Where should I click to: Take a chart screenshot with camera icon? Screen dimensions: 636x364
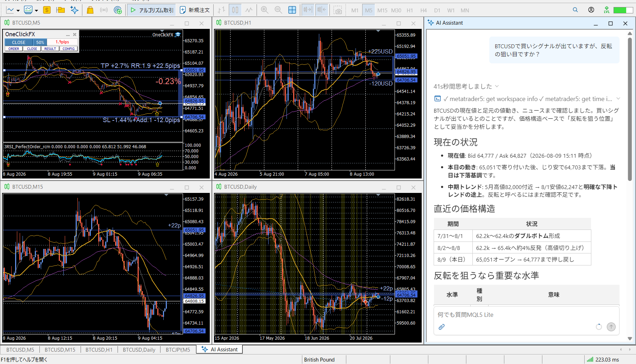point(338,10)
